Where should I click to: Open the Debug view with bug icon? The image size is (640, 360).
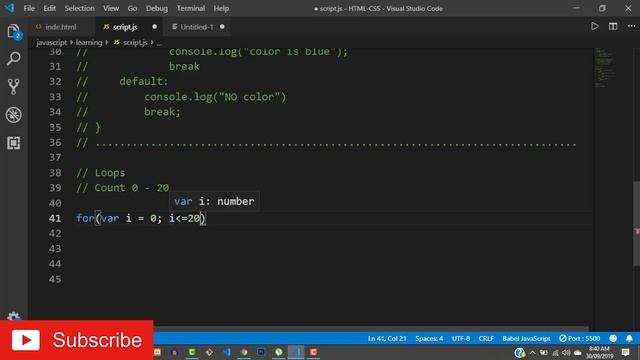(13, 115)
